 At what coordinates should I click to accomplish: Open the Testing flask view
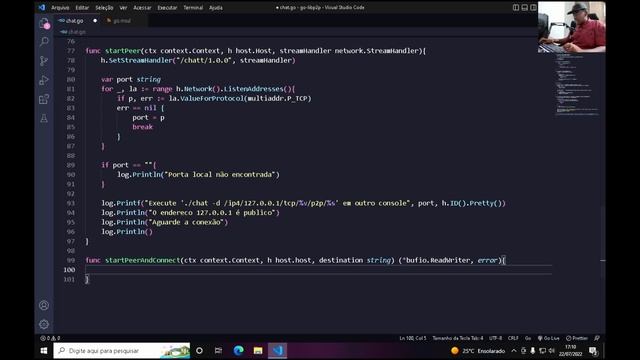point(44,118)
